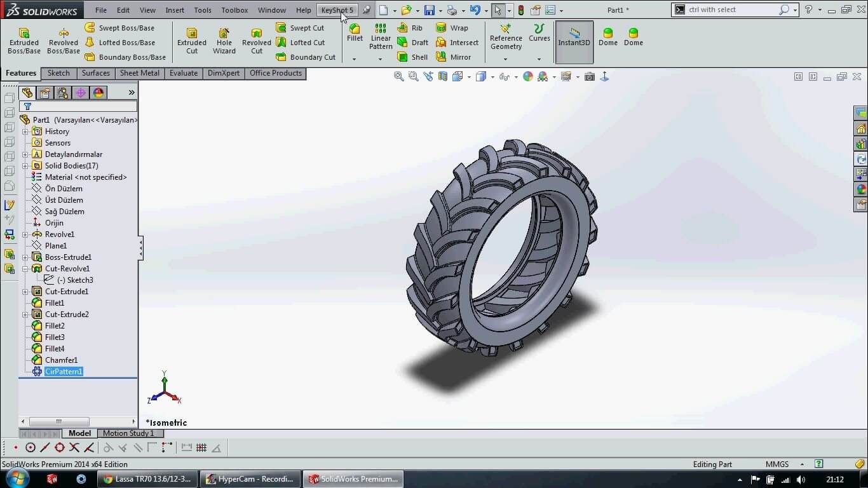Activate the Extruded Cut tool
This screenshot has width=868, height=488.
click(x=192, y=41)
